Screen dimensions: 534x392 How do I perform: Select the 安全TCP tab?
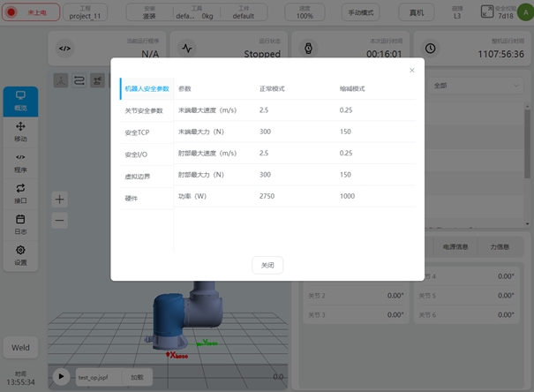coord(137,132)
